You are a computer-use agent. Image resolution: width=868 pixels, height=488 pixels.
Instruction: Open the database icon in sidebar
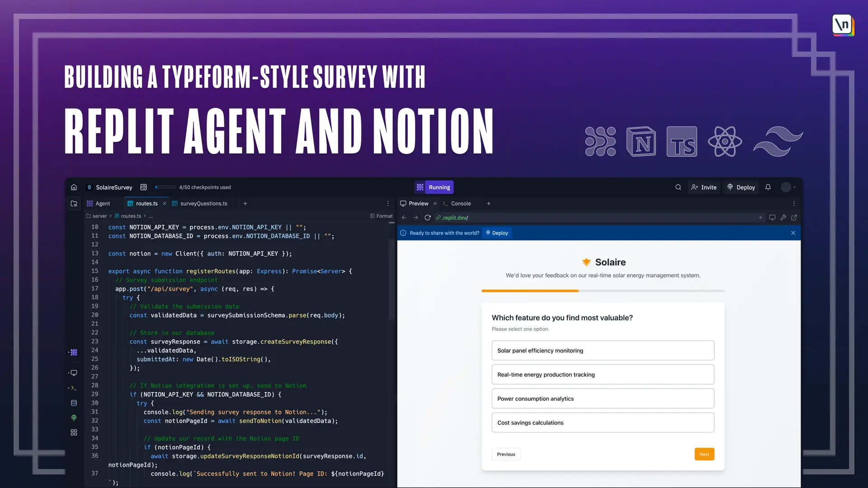[x=74, y=403]
